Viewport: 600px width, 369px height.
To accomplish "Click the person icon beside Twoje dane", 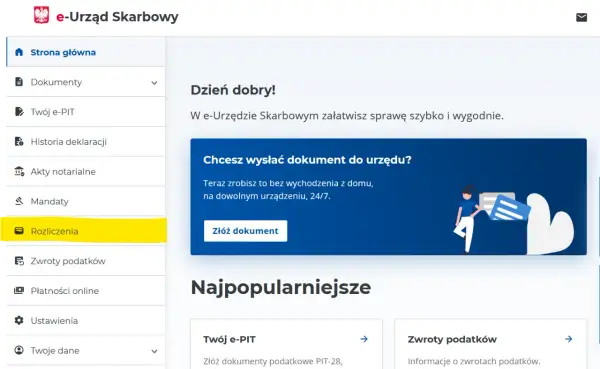I will click(x=19, y=350).
